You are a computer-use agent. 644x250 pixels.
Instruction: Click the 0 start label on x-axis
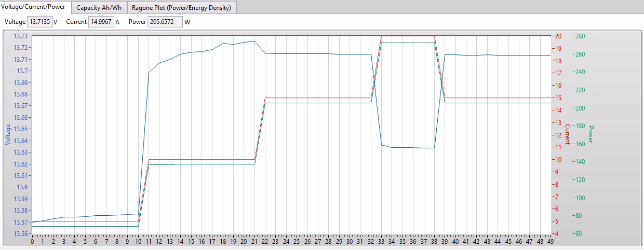[x=32, y=242]
